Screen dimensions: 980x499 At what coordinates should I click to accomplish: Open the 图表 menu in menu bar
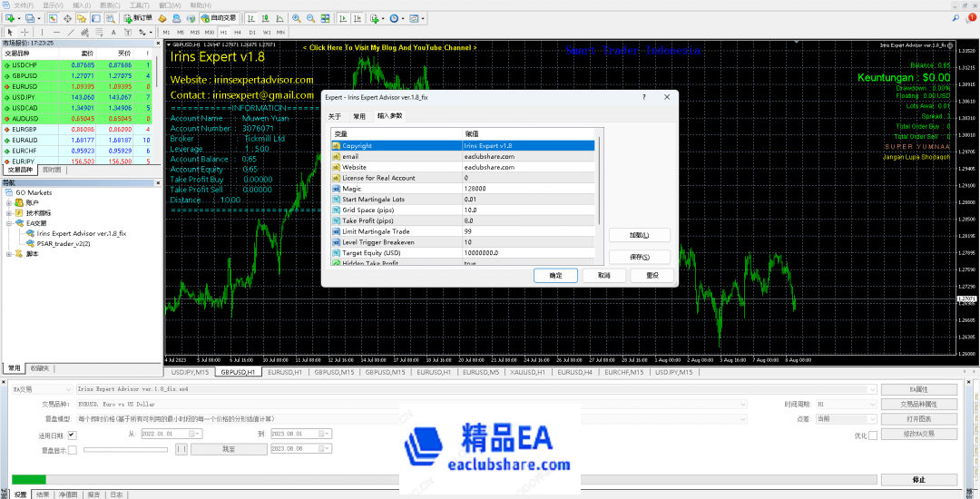(x=108, y=5)
